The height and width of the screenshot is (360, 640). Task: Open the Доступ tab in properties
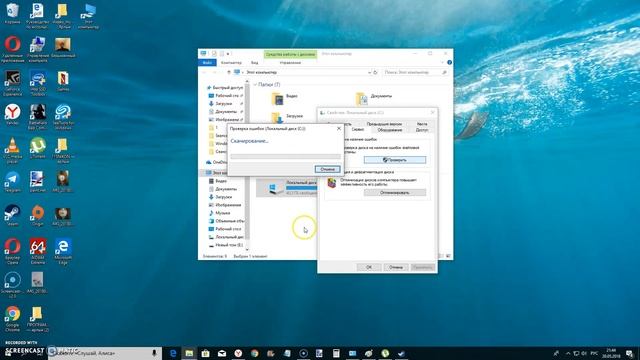[422, 130]
